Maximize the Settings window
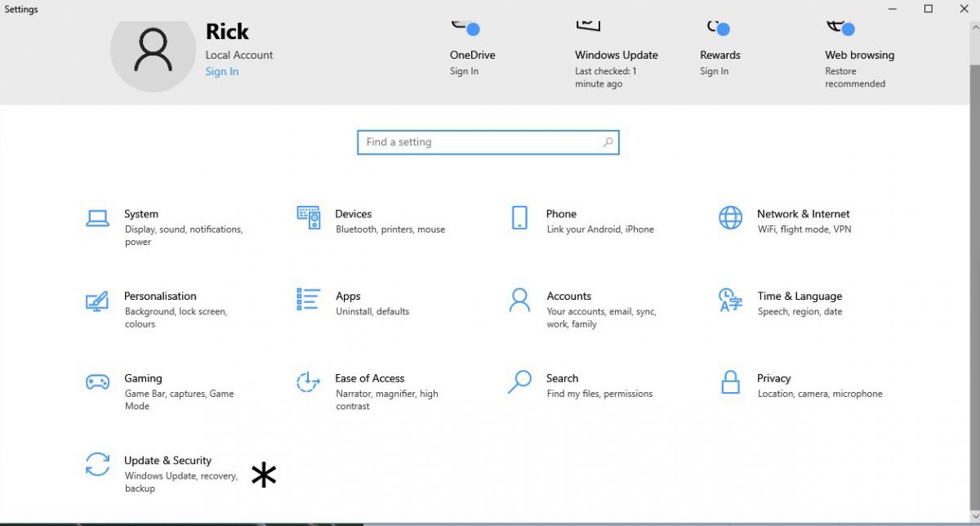This screenshot has width=980, height=526. point(929,9)
